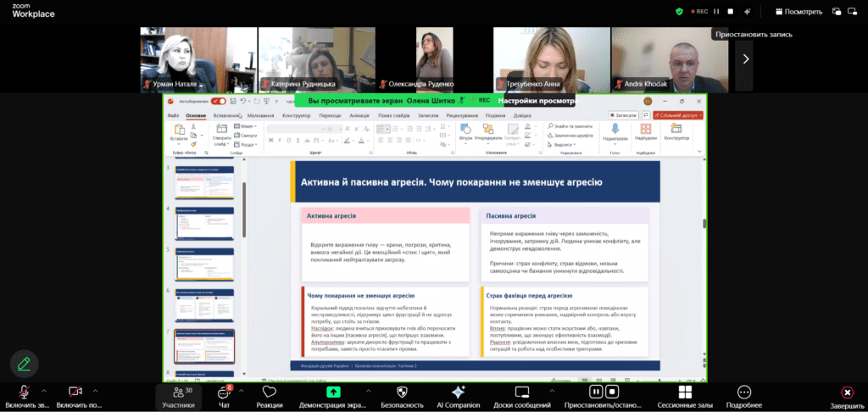Unmute the microphone in Zoom

click(x=24, y=397)
